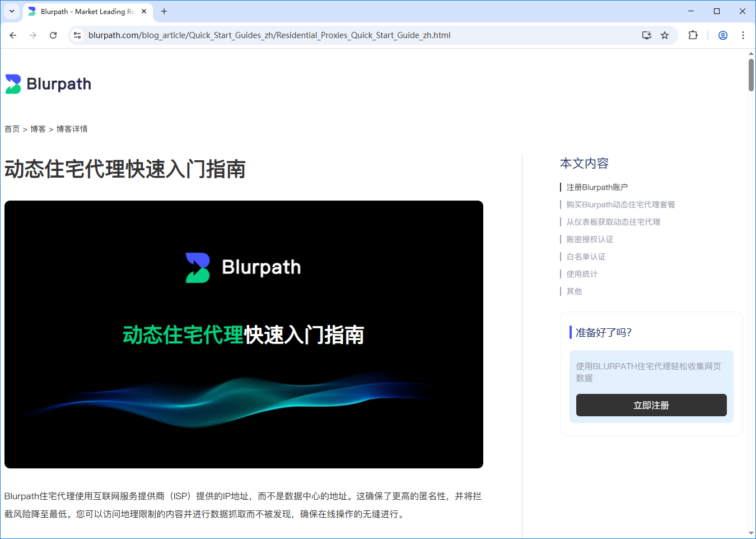Select the Blurpath - Market Leading tab
Image resolution: width=756 pixels, height=539 pixels.
click(x=87, y=11)
